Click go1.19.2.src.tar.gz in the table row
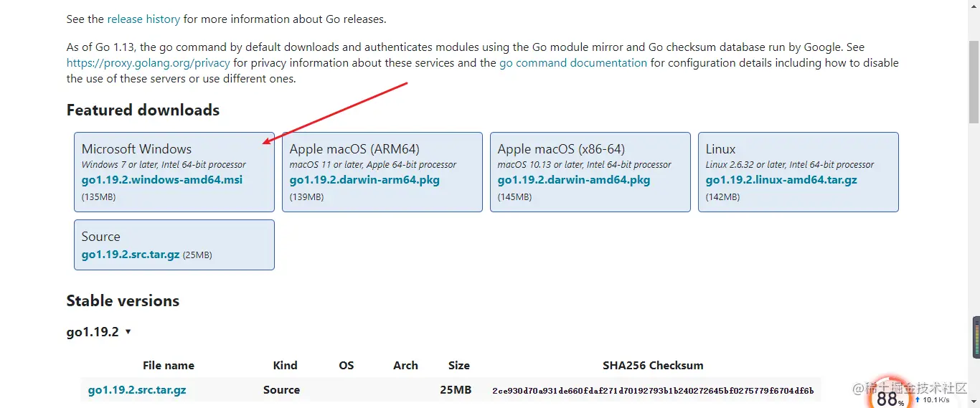This screenshot has height=408, width=980. pos(137,390)
